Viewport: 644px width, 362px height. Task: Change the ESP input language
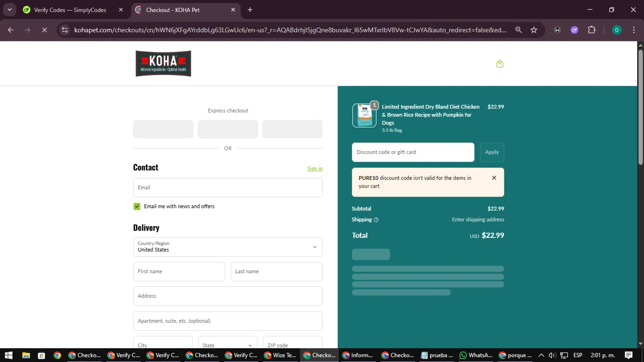578,355
